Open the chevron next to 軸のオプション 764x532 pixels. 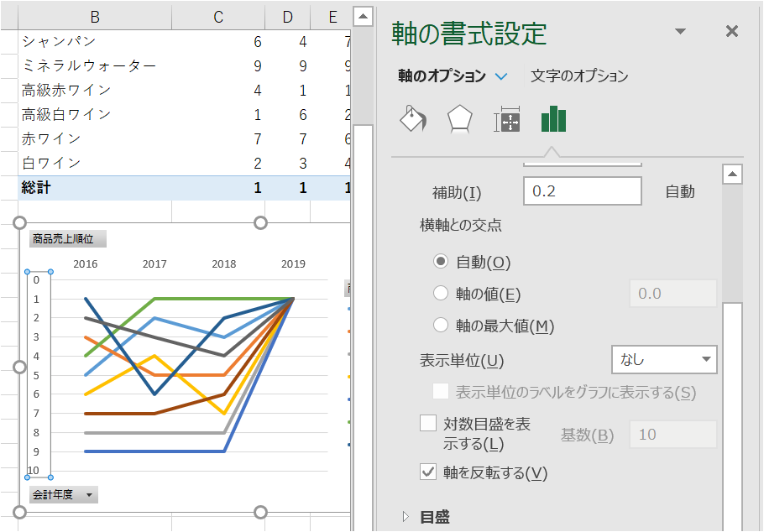click(502, 74)
